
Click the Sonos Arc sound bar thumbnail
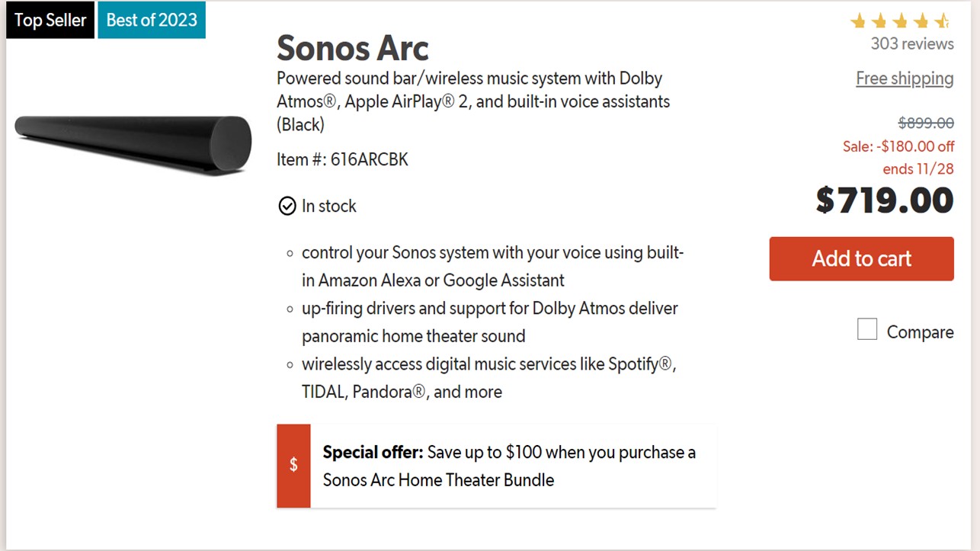point(133,143)
